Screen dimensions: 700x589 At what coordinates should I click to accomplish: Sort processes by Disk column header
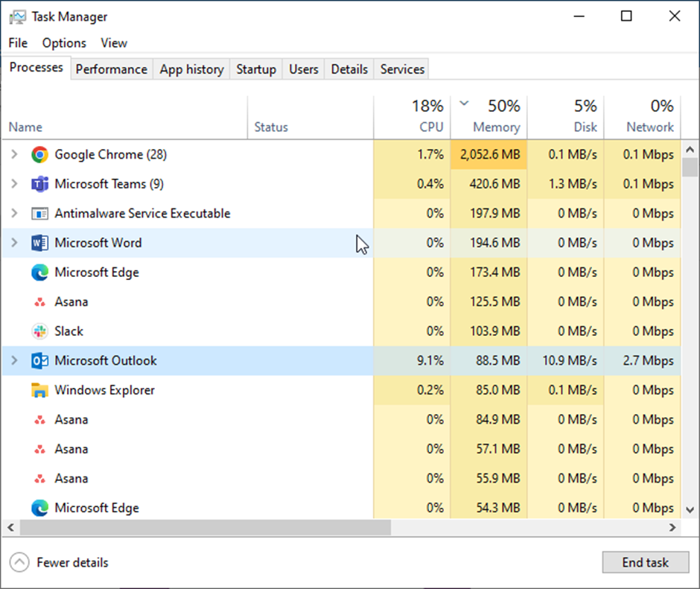(x=566, y=118)
